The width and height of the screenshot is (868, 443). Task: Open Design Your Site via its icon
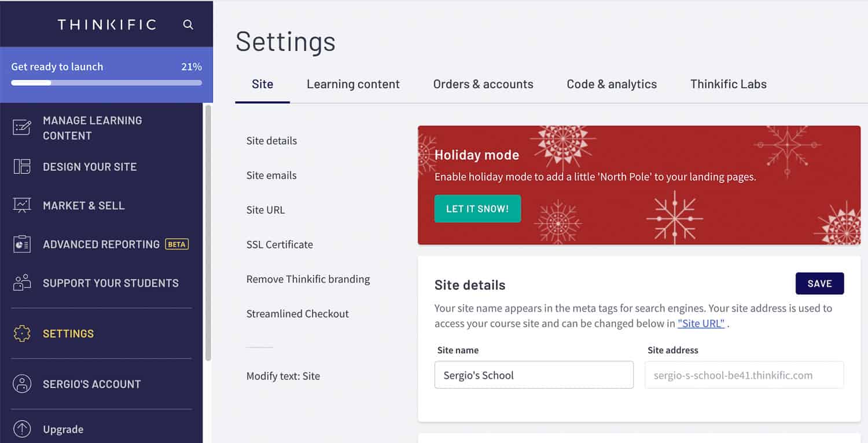coord(22,167)
